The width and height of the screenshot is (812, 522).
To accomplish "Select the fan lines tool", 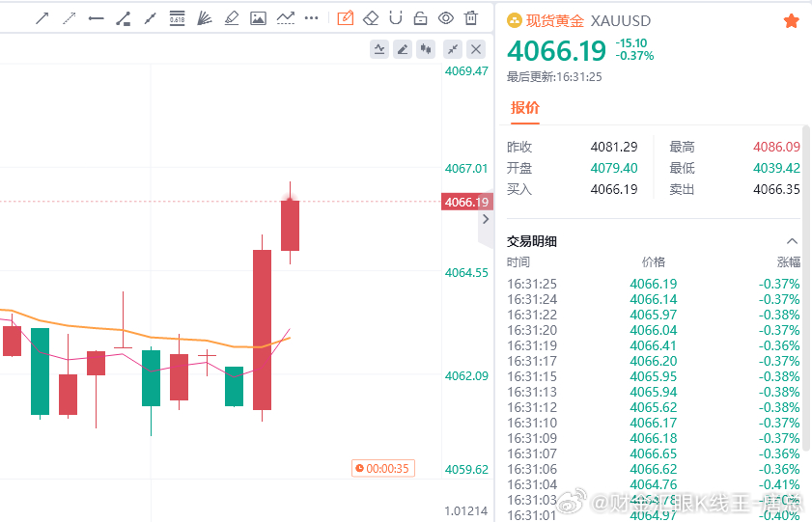I will point(205,18).
